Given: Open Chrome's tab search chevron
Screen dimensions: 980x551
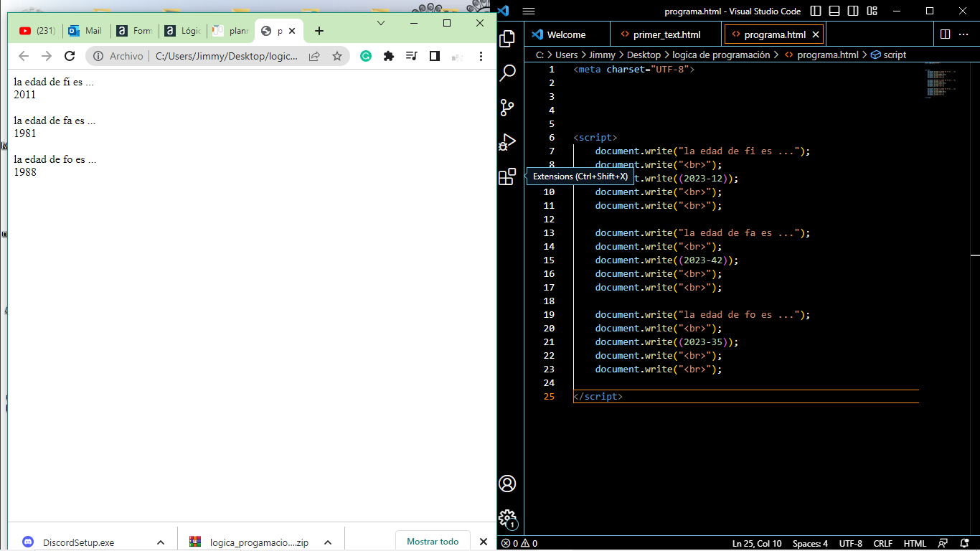Looking at the screenshot, I should (x=381, y=23).
